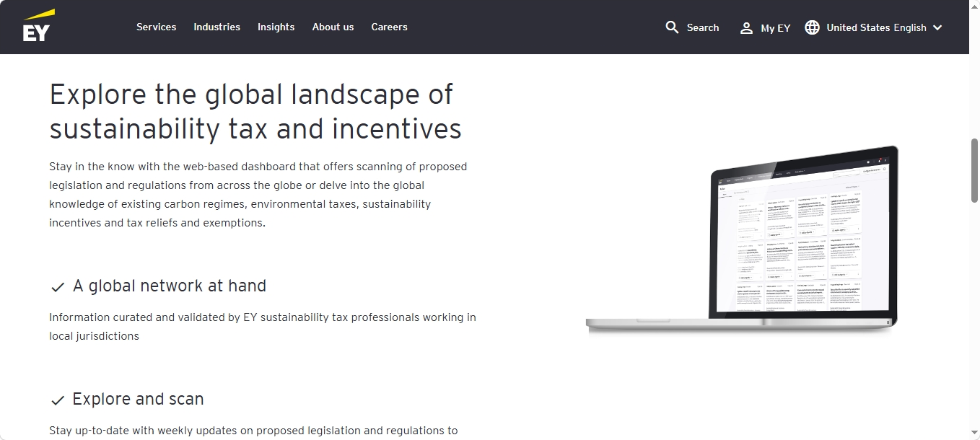Viewport: 980px width, 440px height.
Task: Click checkmark beside A global network at hand
Action: pyautogui.click(x=58, y=287)
